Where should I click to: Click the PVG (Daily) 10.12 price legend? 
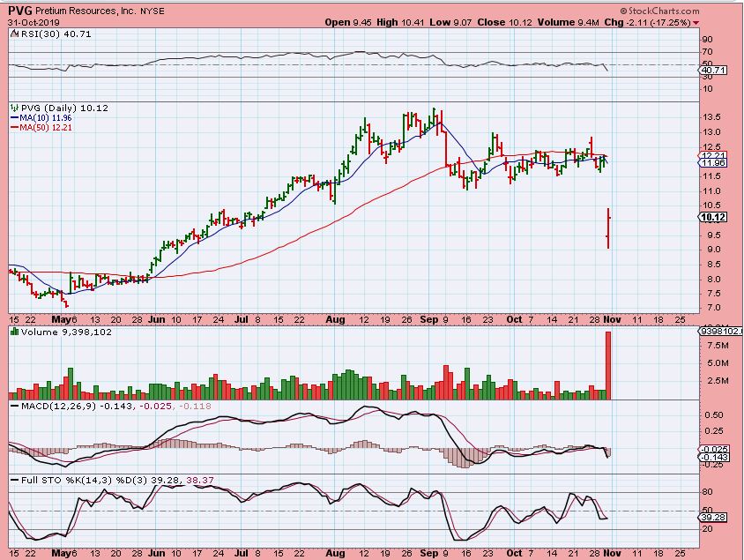click(64, 108)
